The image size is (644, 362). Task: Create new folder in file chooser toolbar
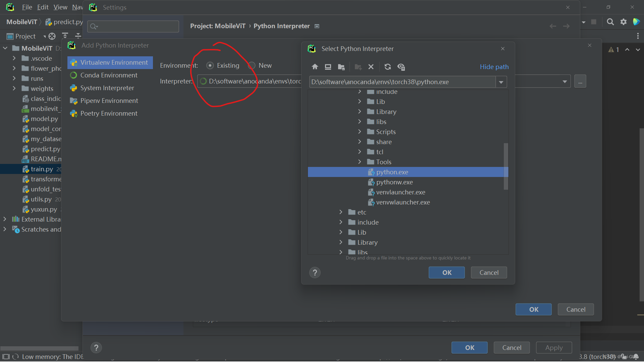tap(358, 67)
